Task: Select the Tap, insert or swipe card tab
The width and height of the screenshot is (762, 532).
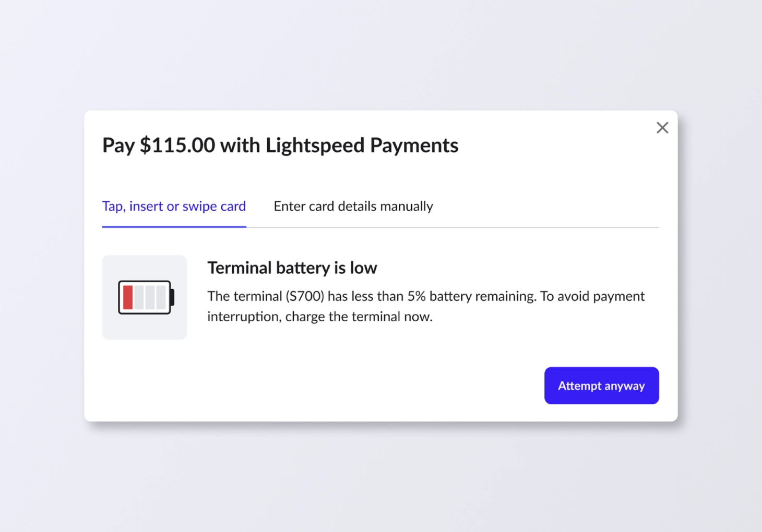Action: click(174, 206)
